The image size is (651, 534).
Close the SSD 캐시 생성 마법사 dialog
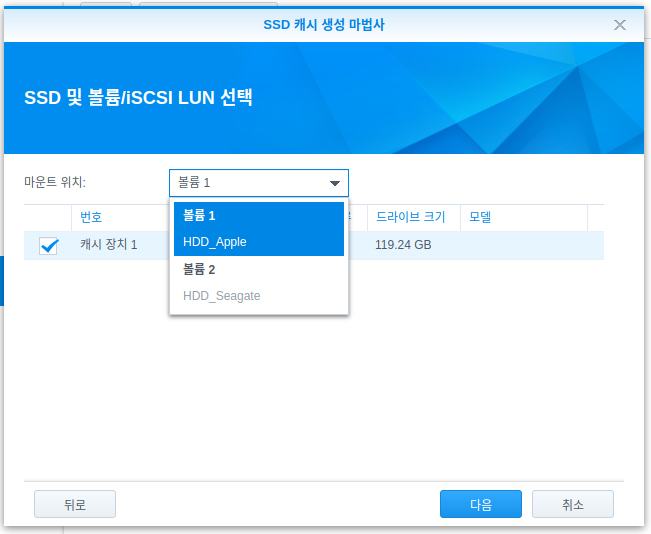619,25
